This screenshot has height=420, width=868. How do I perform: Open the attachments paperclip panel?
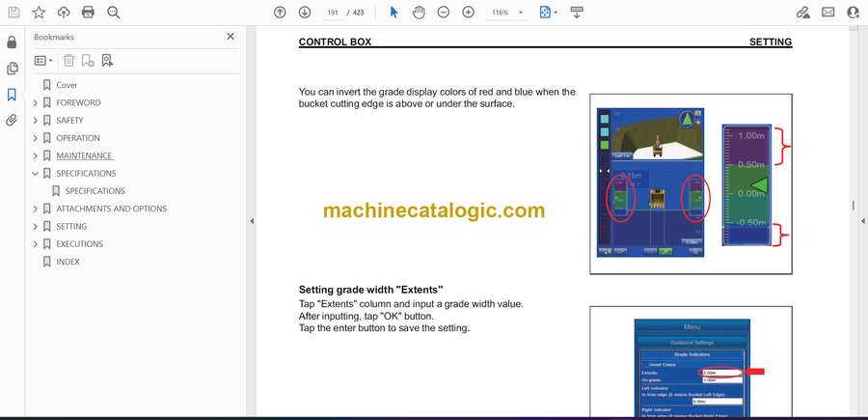(x=12, y=121)
